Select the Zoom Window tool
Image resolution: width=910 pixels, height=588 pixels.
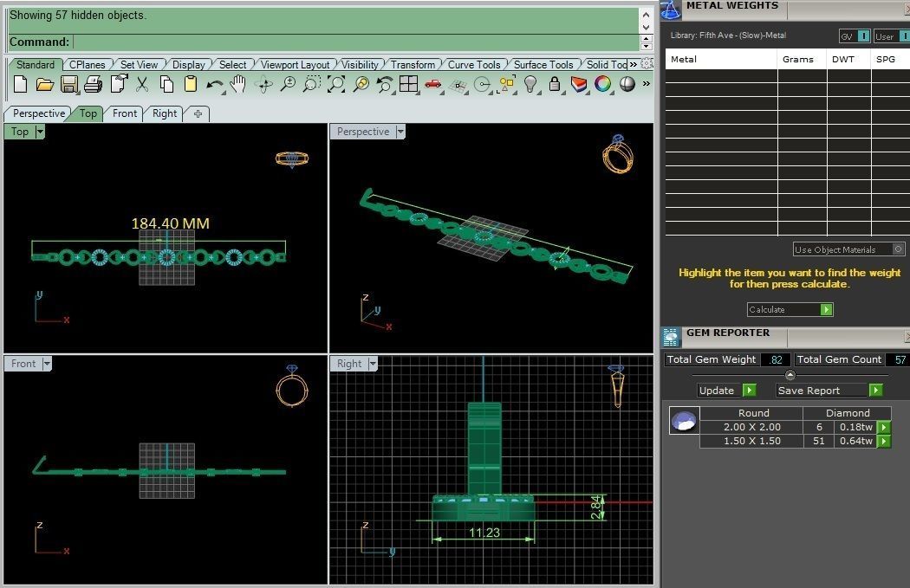312,85
